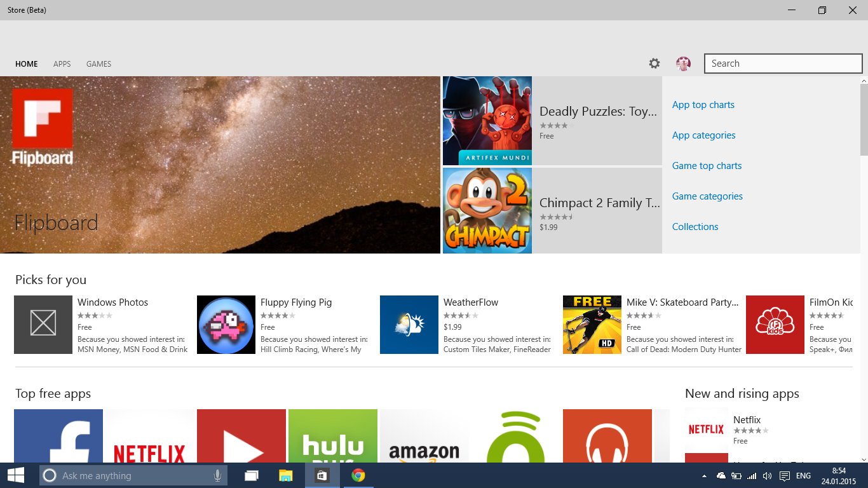Switch to the HOME tab
The height and width of the screenshot is (488, 868).
click(x=27, y=64)
